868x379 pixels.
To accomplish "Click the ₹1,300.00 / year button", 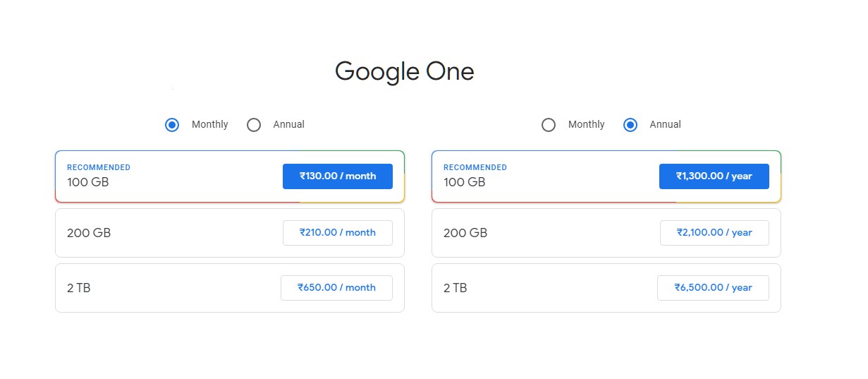I will click(714, 176).
